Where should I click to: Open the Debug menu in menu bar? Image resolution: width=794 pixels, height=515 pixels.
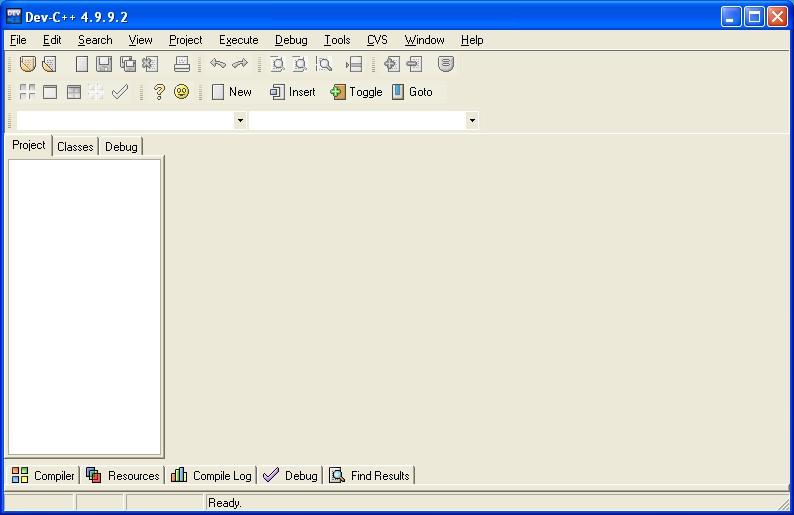coord(291,40)
